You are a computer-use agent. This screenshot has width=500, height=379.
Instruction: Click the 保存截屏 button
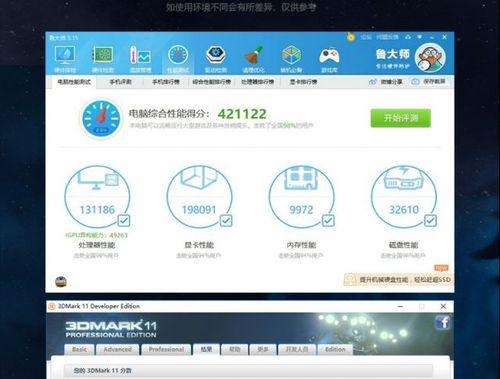[x=429, y=81]
